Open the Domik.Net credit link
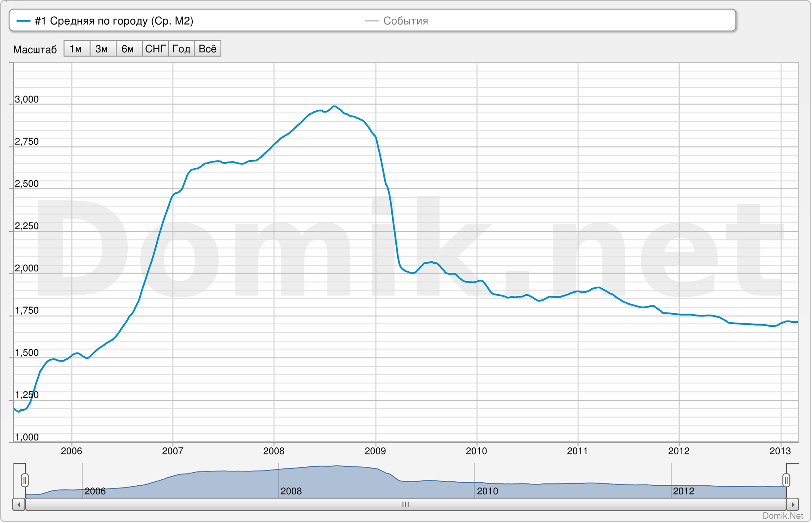812x523 pixels. coord(783,516)
